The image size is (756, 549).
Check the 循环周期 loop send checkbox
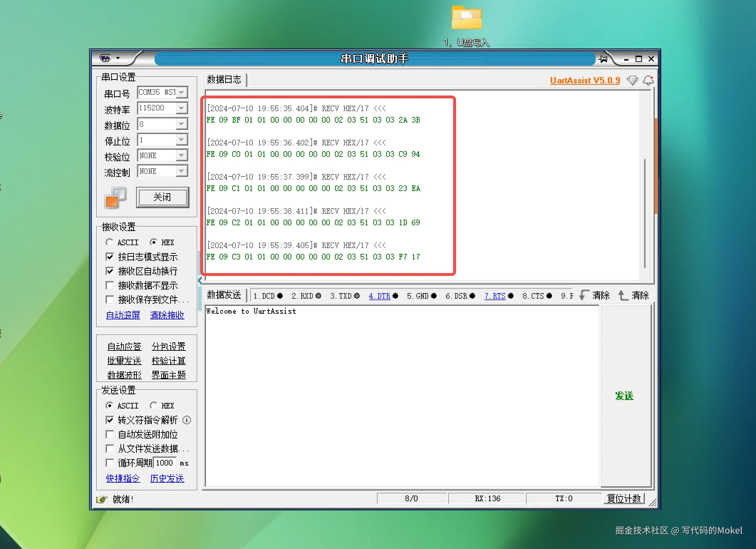click(110, 463)
